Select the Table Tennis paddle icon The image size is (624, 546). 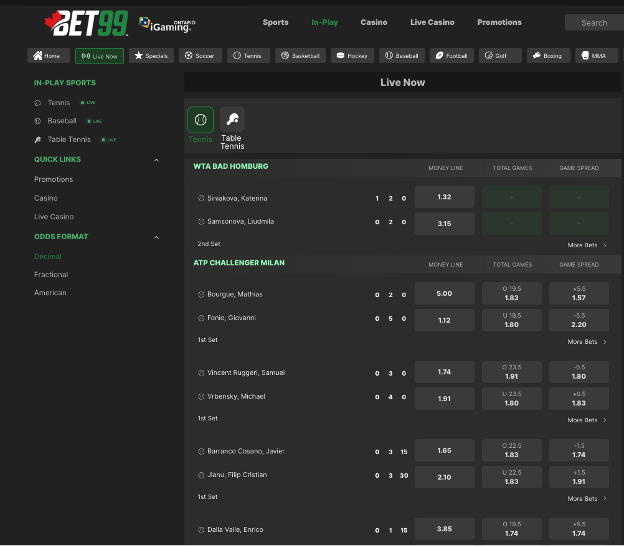pyautogui.click(x=232, y=119)
